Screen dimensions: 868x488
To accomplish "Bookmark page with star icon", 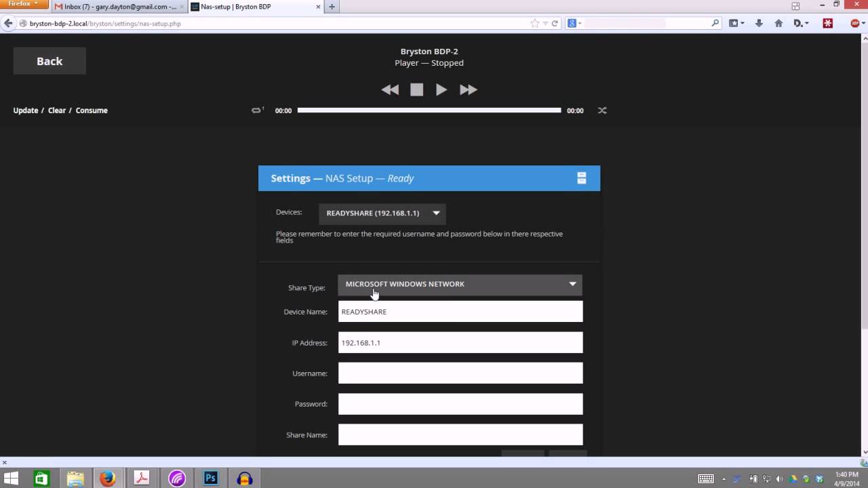I will (534, 23).
